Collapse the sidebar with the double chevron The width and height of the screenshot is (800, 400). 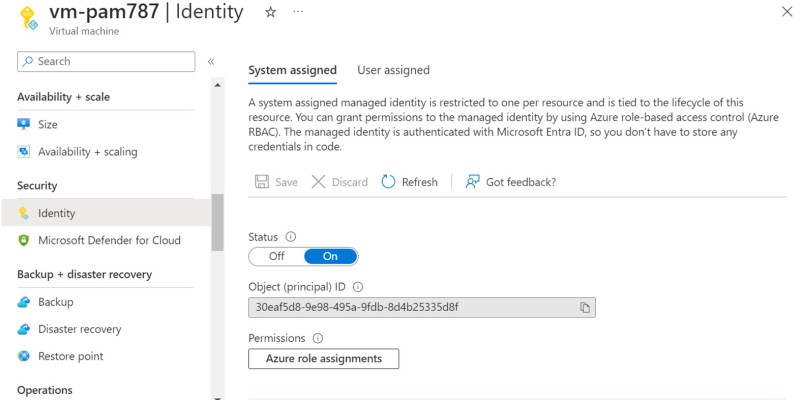[x=211, y=62]
